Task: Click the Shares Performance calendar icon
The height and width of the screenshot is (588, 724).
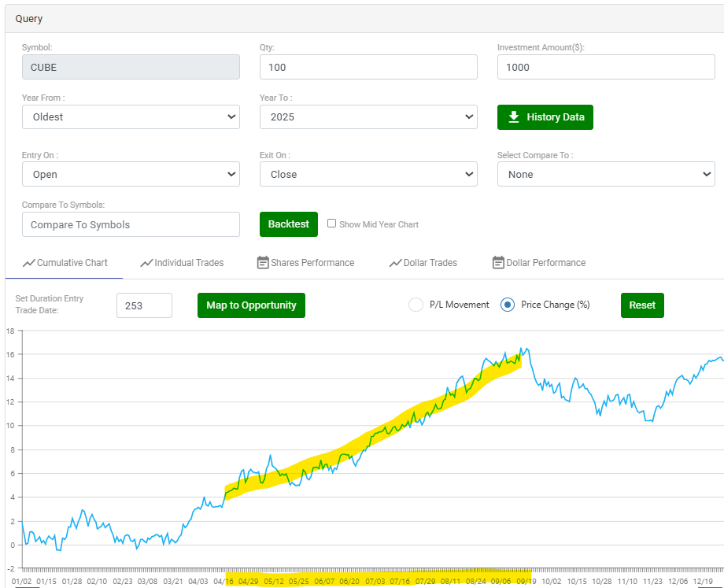Action: [263, 263]
